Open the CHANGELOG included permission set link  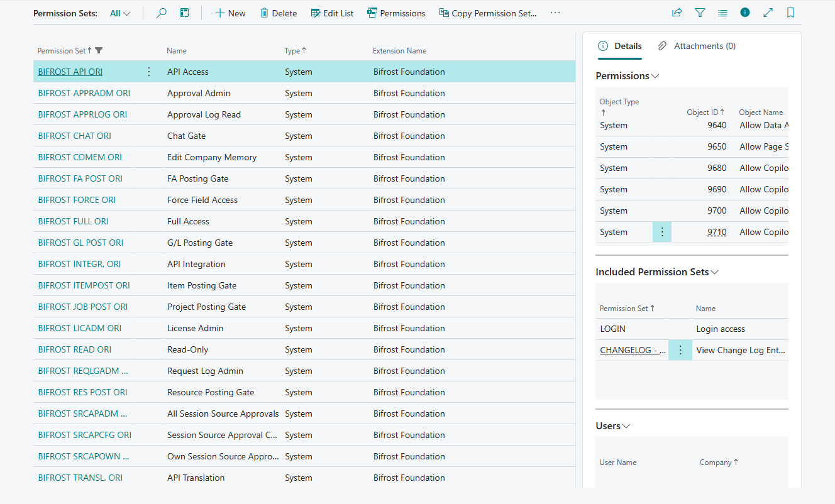[x=633, y=350]
